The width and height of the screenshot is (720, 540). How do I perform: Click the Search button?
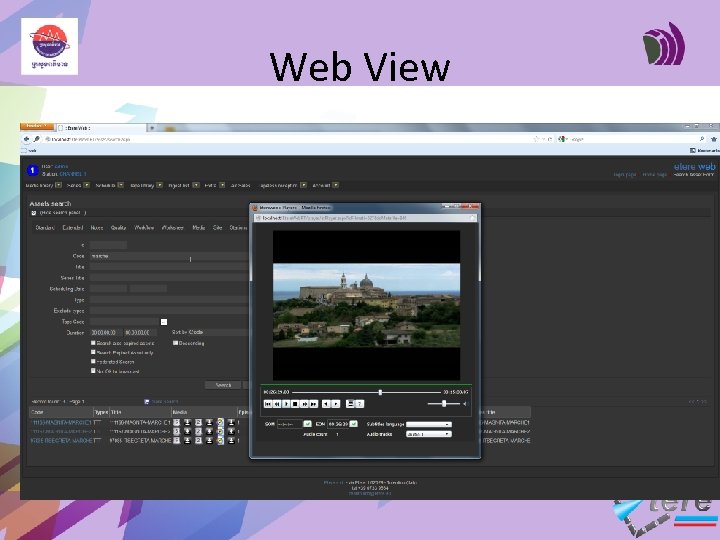click(x=223, y=385)
